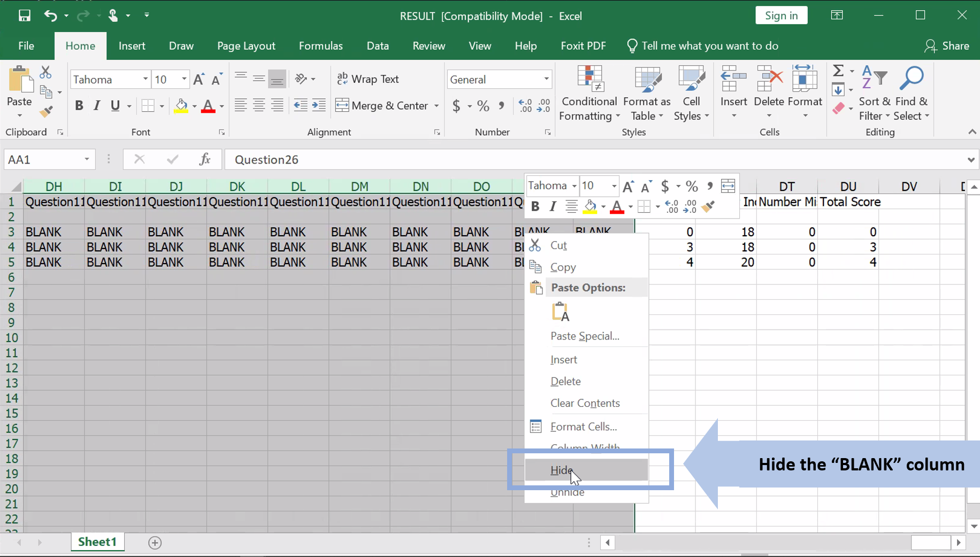Click the Clear eraser icon in Editing
The image size is (980, 557).
coord(838,109)
